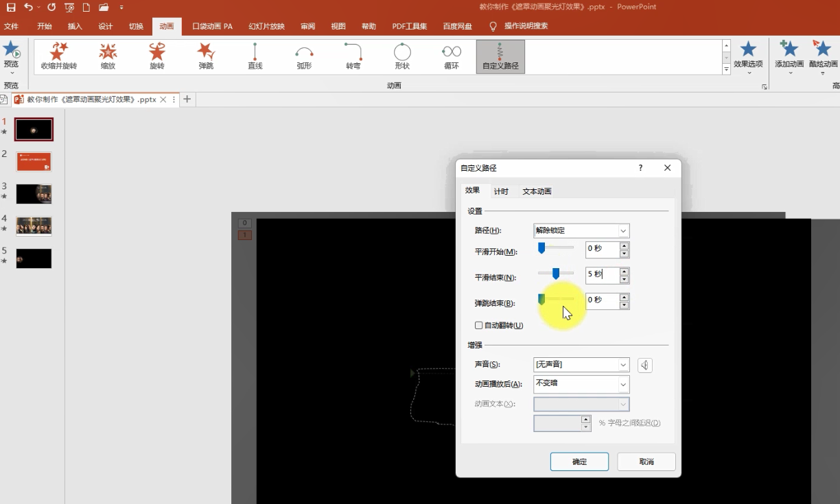Click the 预览 animation preview button
The width and height of the screenshot is (840, 504).
click(11, 55)
